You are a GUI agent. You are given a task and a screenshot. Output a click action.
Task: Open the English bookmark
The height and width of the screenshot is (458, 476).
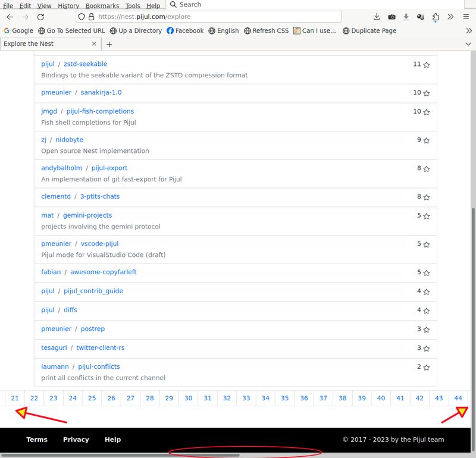click(x=224, y=31)
